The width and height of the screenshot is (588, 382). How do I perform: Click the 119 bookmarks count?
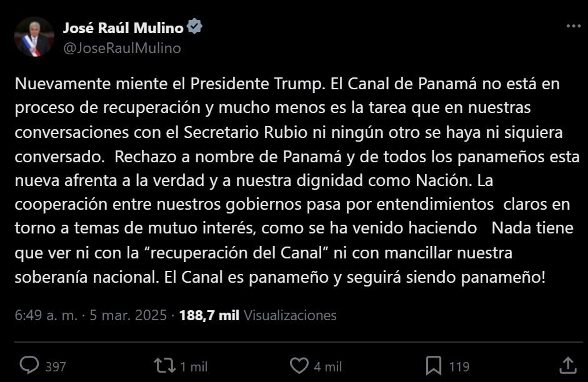[x=459, y=366]
